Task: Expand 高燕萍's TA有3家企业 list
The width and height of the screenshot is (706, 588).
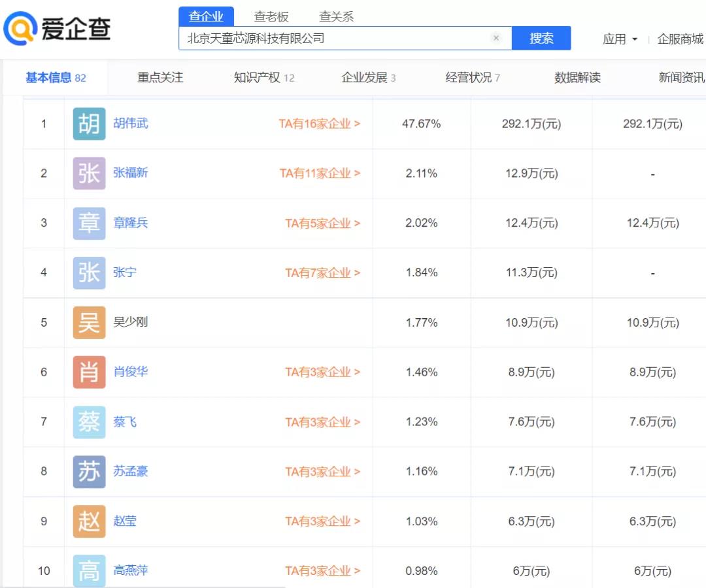Action: [x=322, y=571]
